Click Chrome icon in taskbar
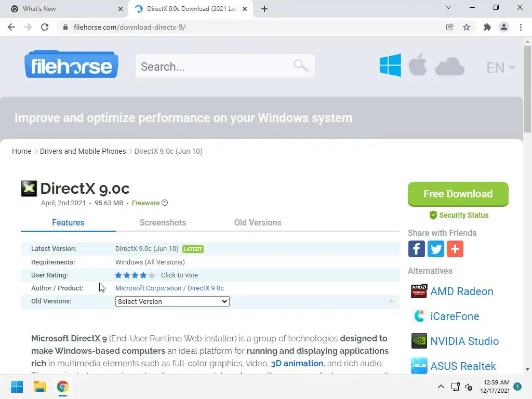532x399 pixels. pyautogui.click(x=62, y=387)
